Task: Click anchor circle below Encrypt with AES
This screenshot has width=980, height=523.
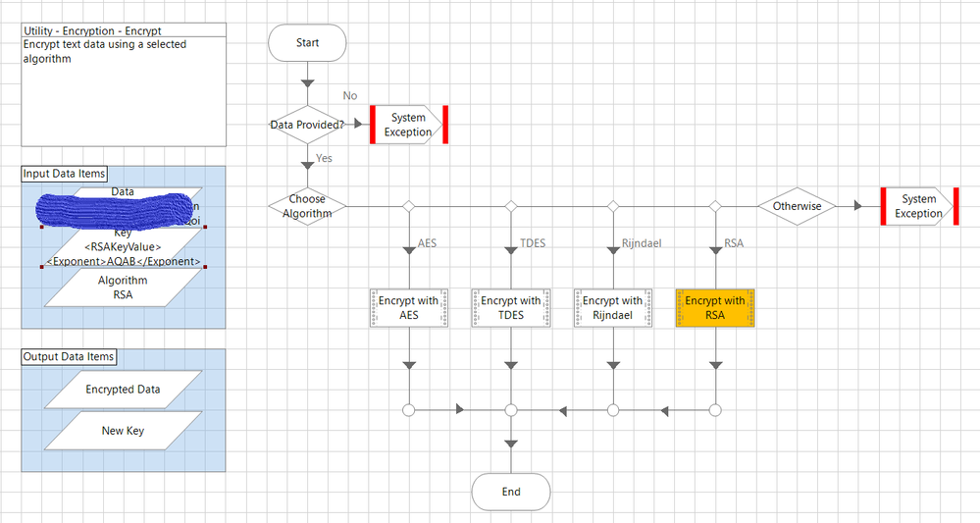Action: point(409,410)
